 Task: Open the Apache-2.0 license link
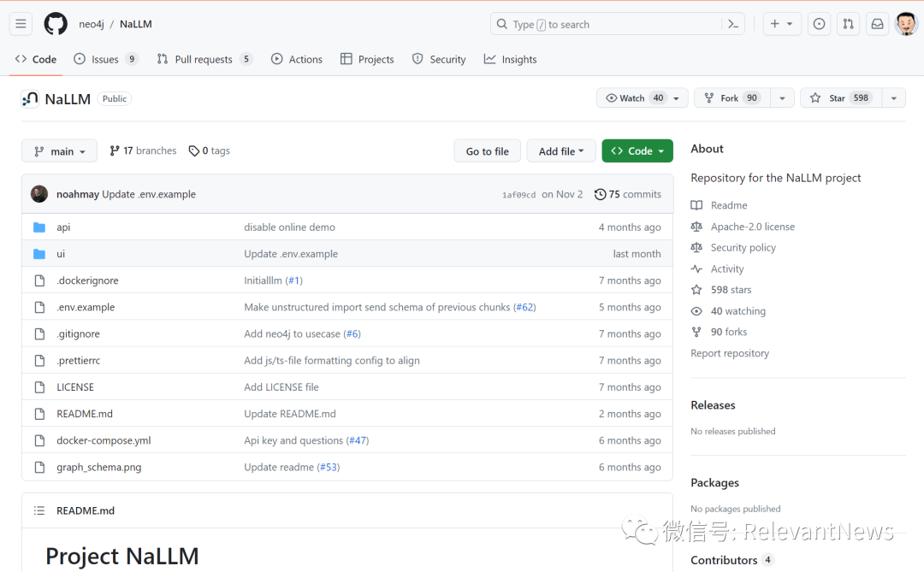tap(753, 227)
